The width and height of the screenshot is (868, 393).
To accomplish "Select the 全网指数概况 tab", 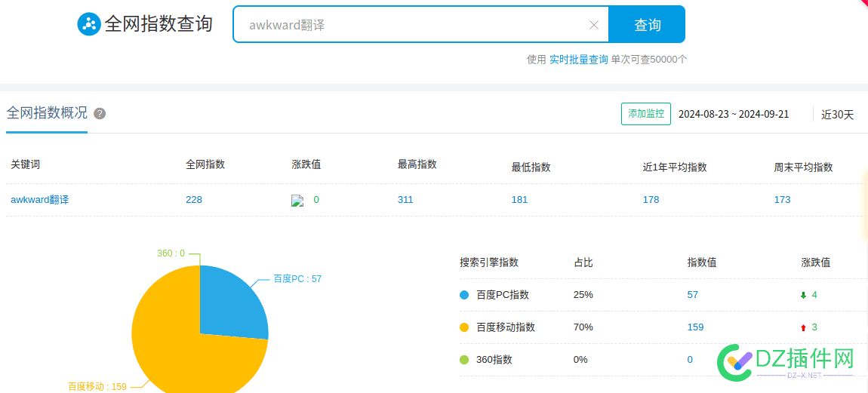I will 47,113.
